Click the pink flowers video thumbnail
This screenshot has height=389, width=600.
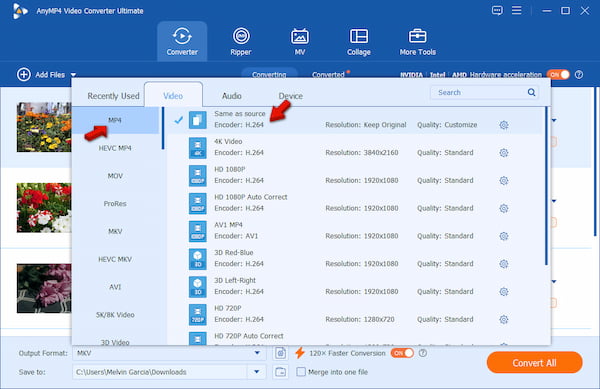tap(44, 288)
